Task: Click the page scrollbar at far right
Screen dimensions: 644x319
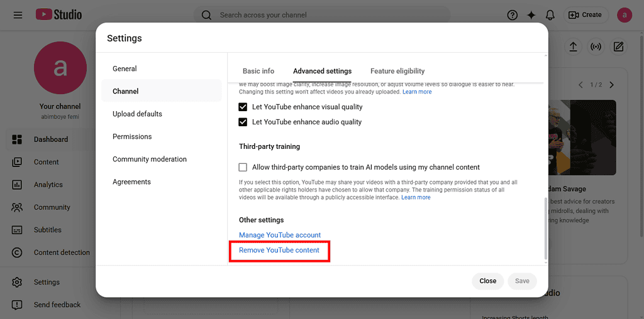Action: click(x=640, y=135)
